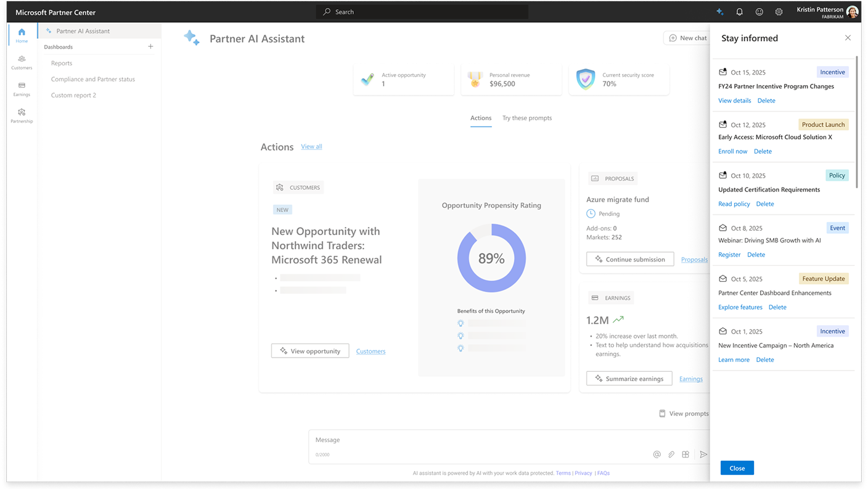Open the Terms link in footer
The width and height of the screenshot is (868, 489).
tap(563, 473)
